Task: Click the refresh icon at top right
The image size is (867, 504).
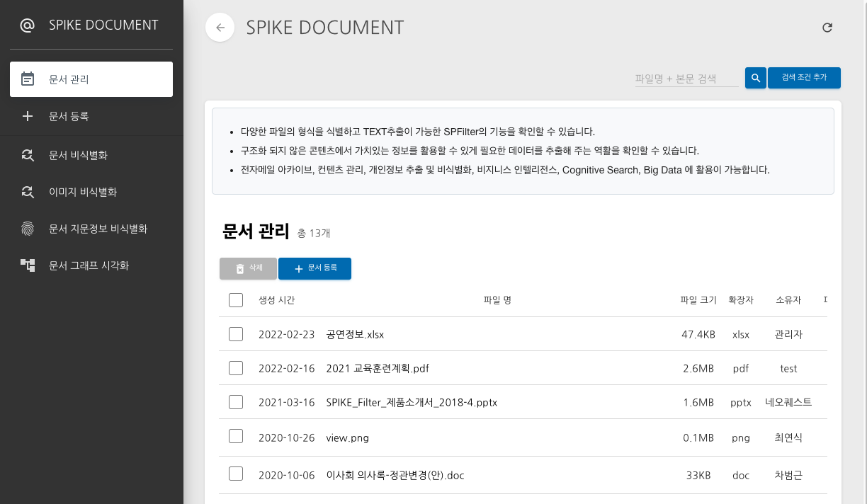Action: [827, 27]
